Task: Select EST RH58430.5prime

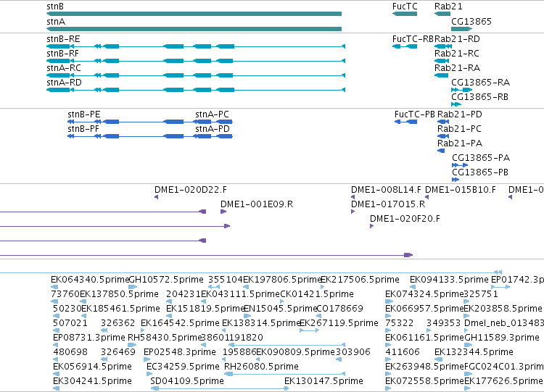Action: pos(132,345)
